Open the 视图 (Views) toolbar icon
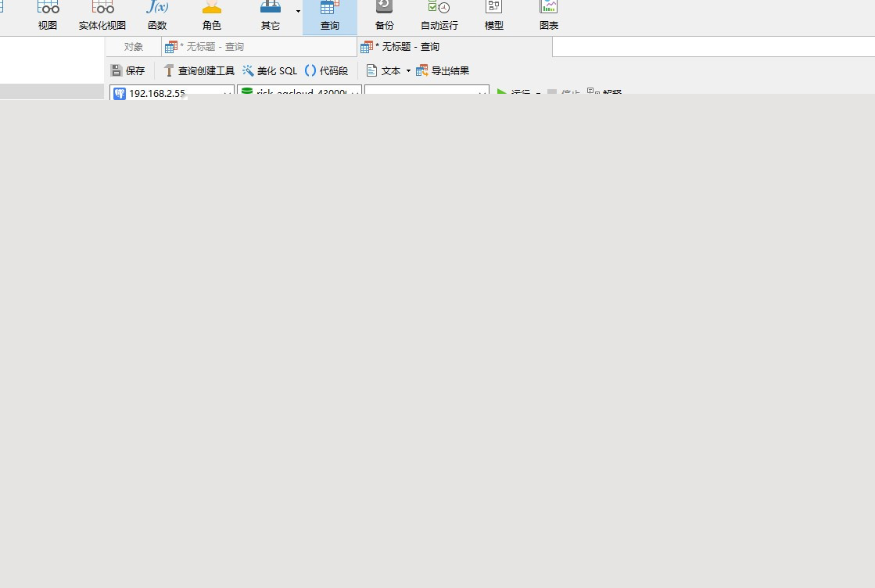Image resolution: width=875 pixels, height=588 pixels. click(48, 15)
